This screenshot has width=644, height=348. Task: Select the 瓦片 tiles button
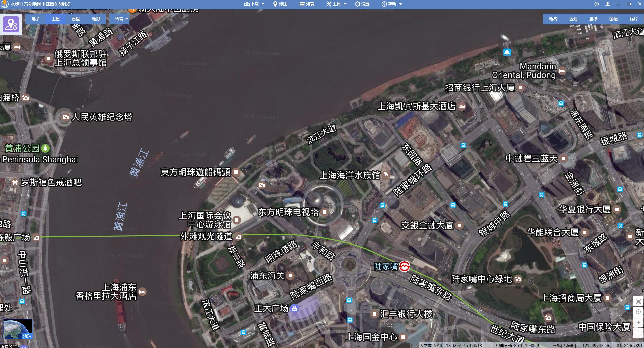[634, 19]
